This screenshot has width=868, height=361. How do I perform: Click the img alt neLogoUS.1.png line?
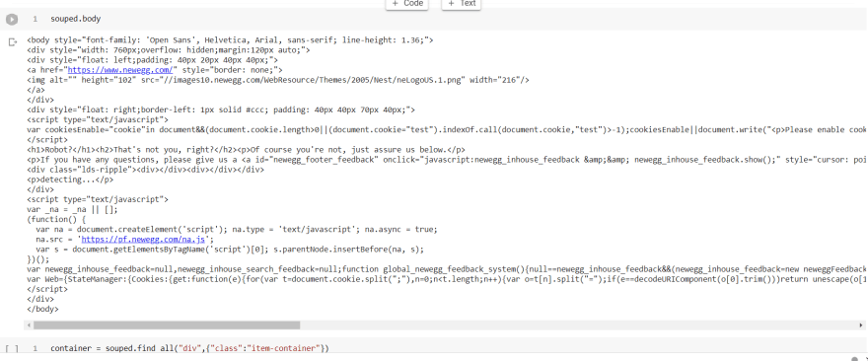click(x=278, y=80)
